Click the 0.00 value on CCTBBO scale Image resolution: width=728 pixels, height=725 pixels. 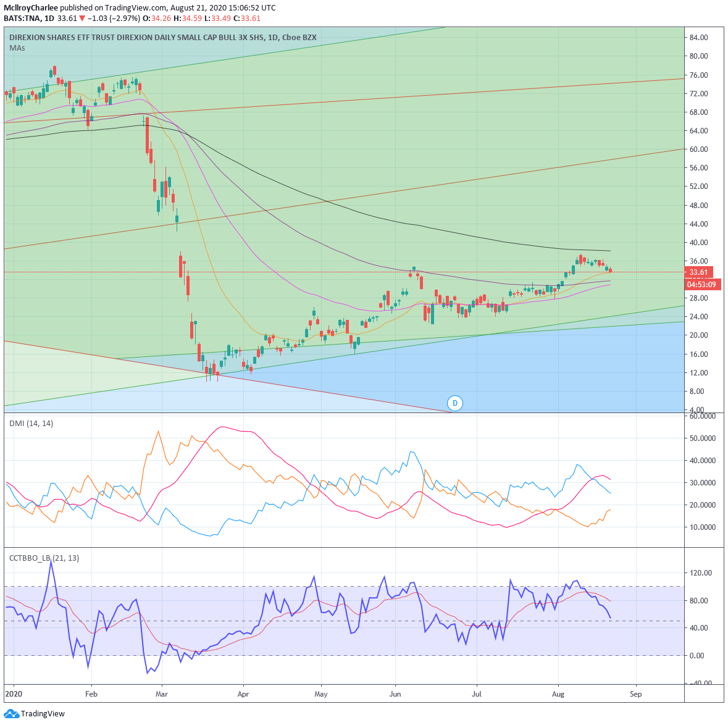tap(697, 655)
